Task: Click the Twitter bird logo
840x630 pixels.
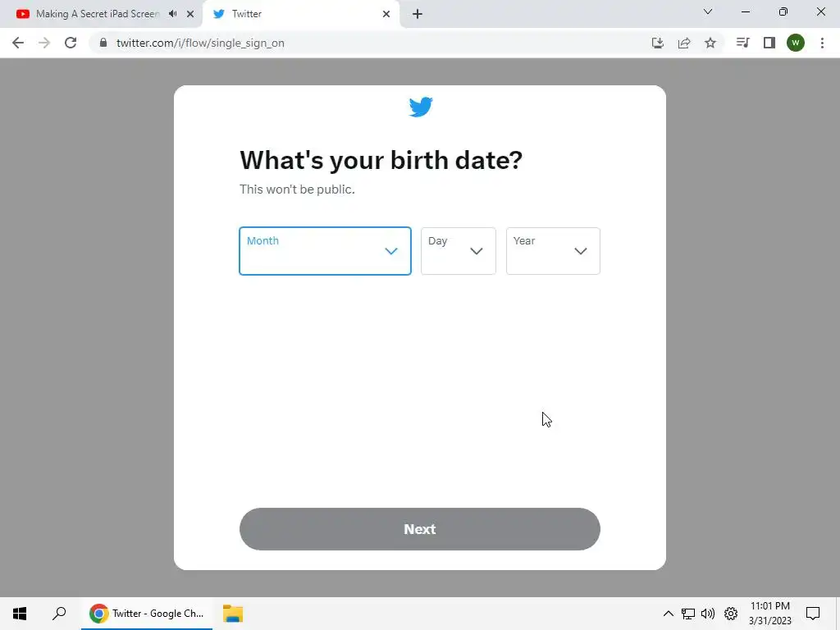Action: click(421, 107)
